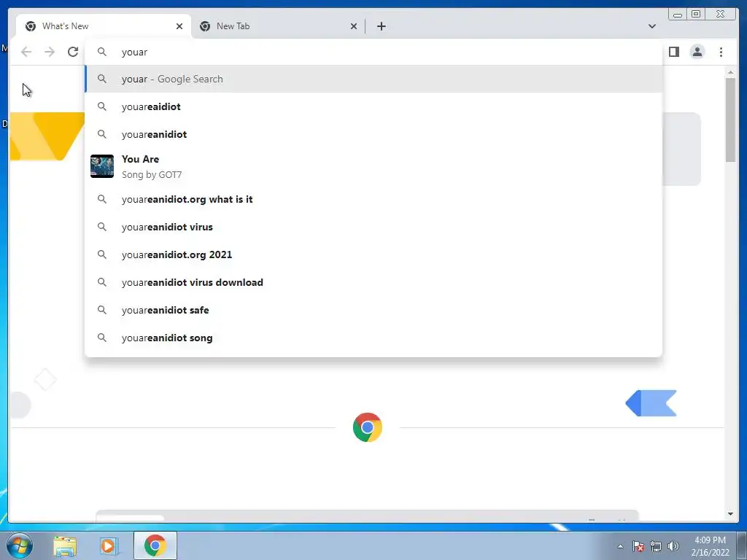
Task: Click the Show desktop button
Action: (x=742, y=545)
